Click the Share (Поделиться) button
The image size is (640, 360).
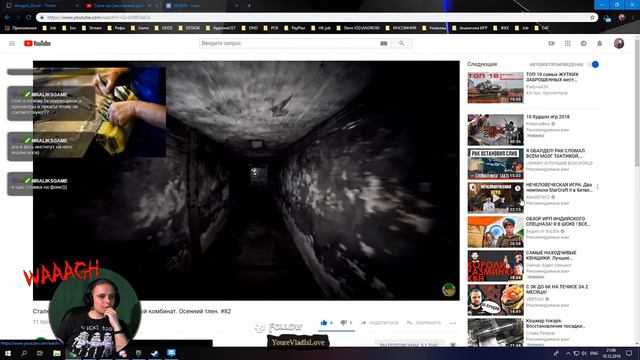click(x=380, y=323)
